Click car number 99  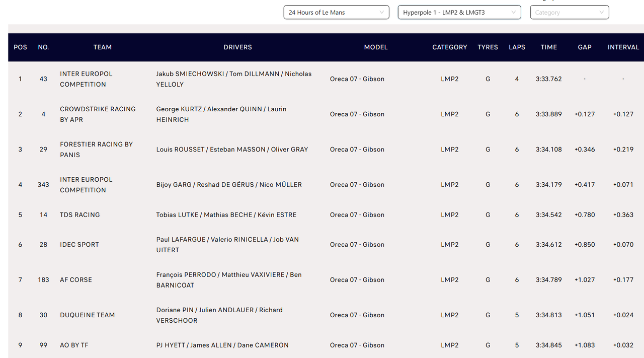(x=43, y=345)
